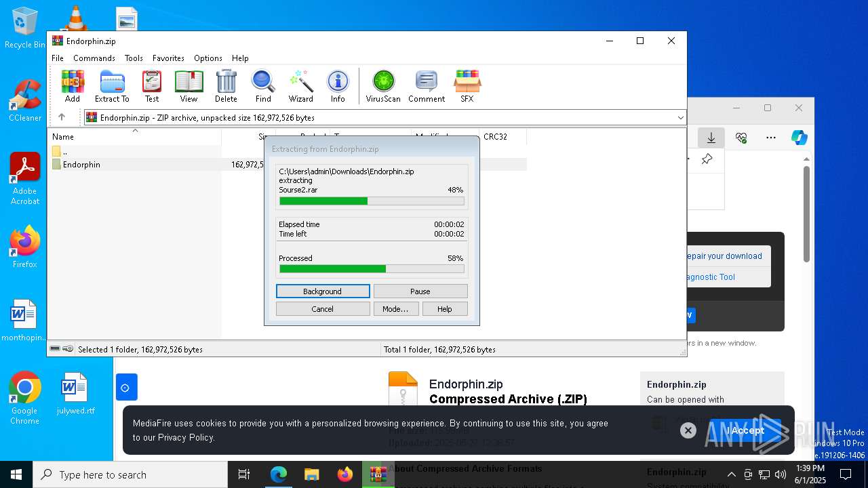Show archive Info
This screenshot has height=488, width=868.
338,86
